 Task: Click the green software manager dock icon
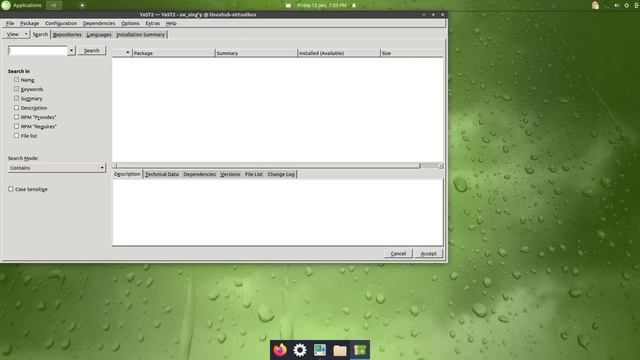click(360, 350)
